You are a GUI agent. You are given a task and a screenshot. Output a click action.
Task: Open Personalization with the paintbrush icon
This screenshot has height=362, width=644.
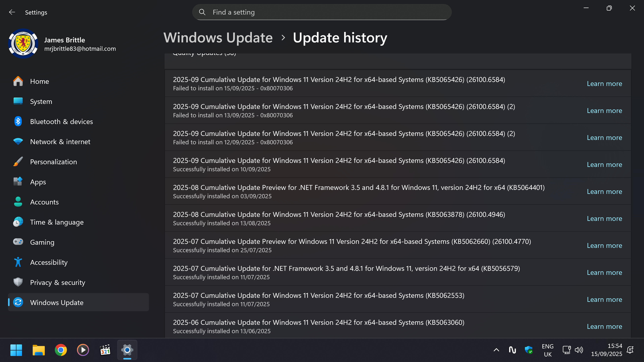[x=18, y=162]
